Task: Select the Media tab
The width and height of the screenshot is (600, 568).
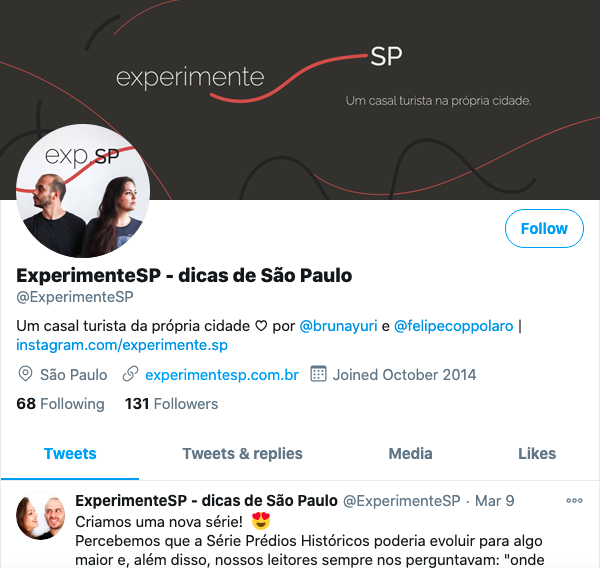Action: click(410, 454)
